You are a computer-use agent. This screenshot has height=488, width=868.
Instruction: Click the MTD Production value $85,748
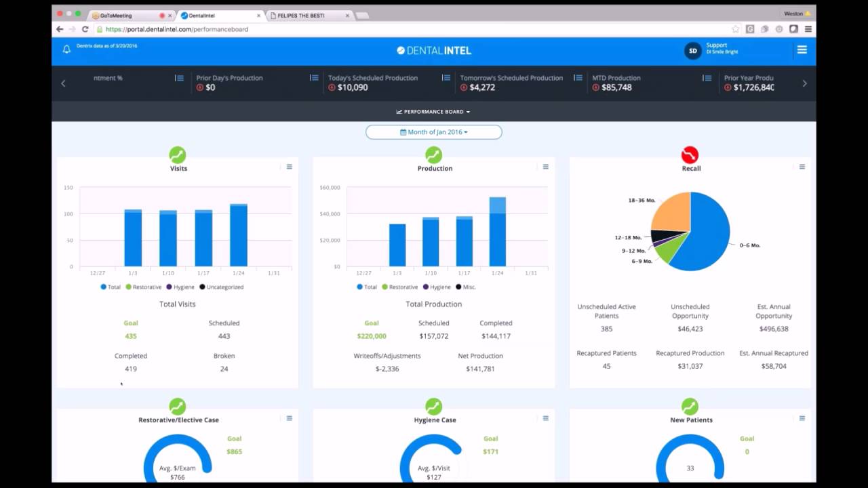click(616, 87)
